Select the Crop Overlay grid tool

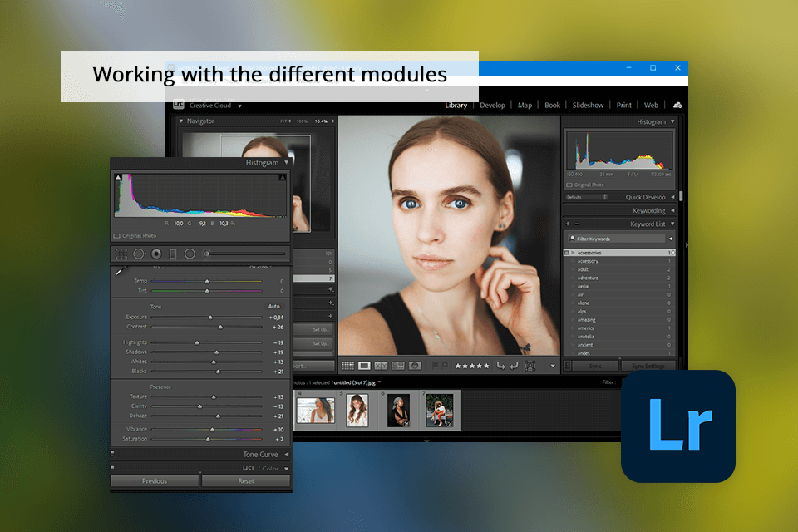tap(121, 254)
